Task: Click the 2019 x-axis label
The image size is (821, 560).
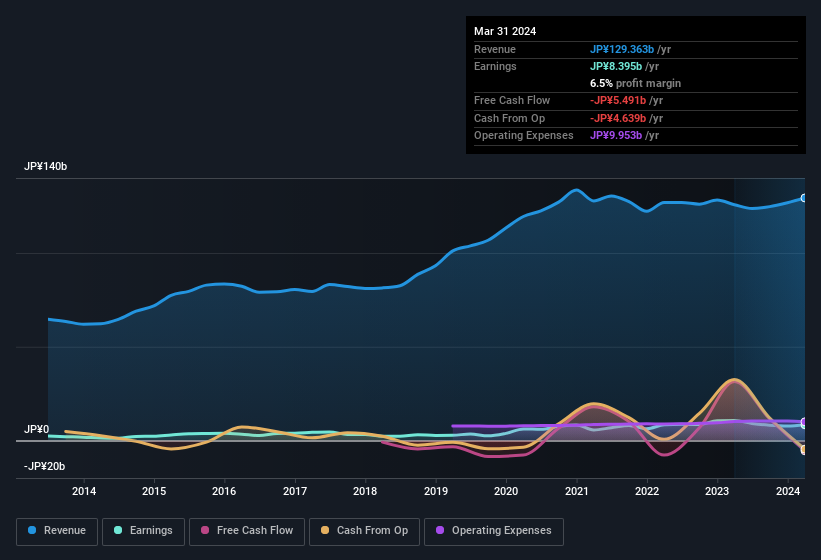Action: pyautogui.click(x=436, y=491)
